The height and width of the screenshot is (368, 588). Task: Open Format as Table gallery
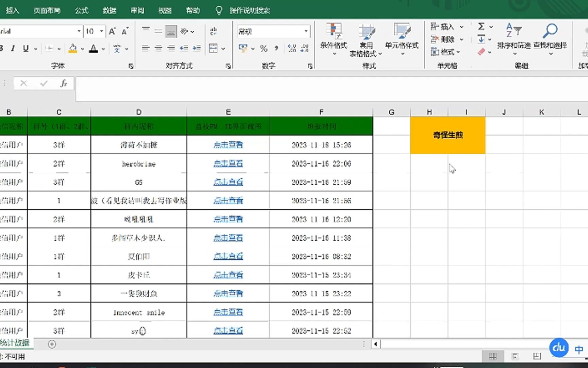pyautogui.click(x=366, y=40)
